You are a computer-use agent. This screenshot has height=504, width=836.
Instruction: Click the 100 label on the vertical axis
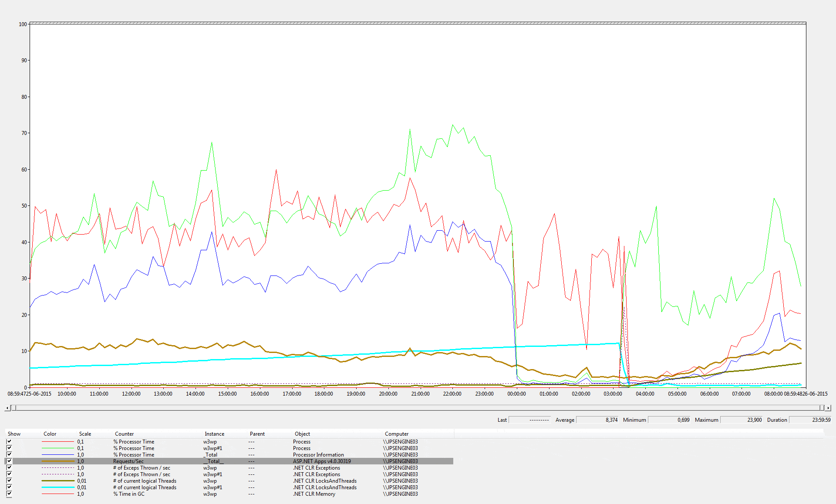pos(23,24)
